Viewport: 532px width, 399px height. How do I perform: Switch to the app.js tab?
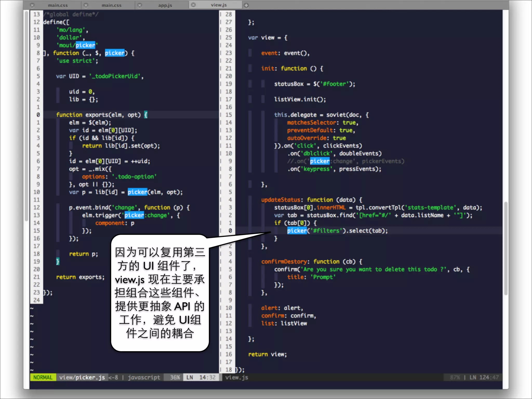point(165,5)
